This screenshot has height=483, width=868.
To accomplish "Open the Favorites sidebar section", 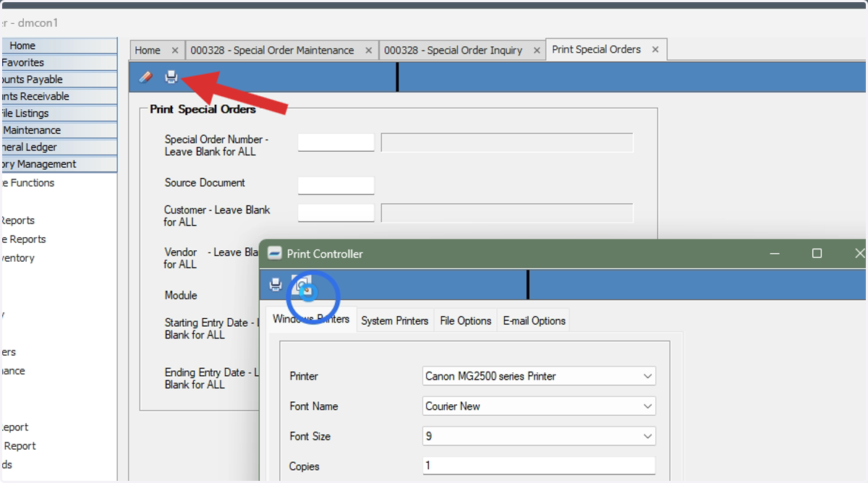I will point(59,63).
